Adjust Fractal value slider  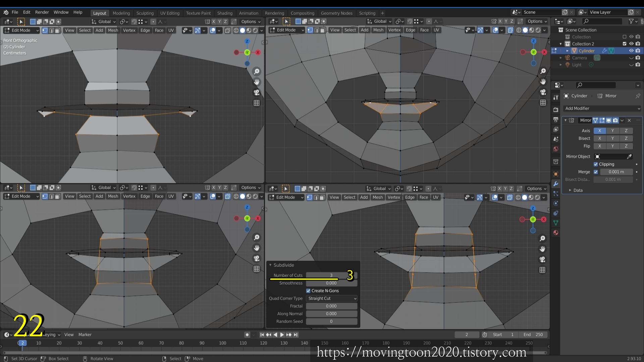(x=331, y=306)
